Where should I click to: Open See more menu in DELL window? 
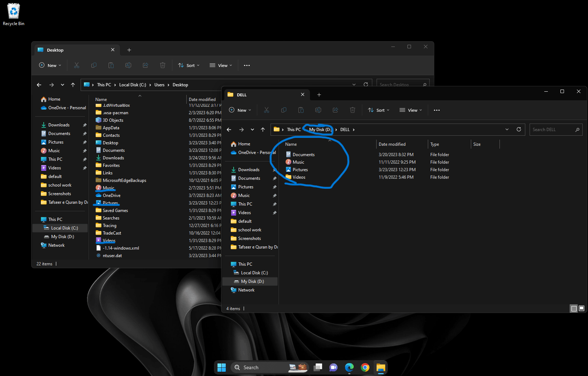[437, 110]
